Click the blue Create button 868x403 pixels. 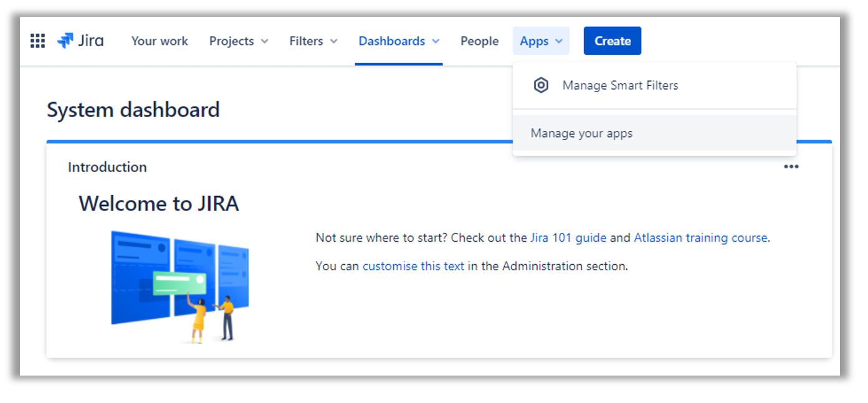point(613,41)
